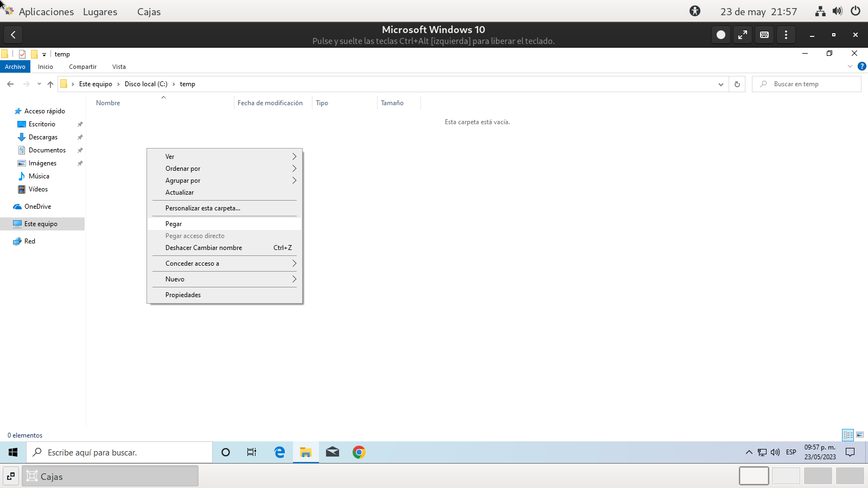Open the Windows Start menu
The image size is (868, 488).
coord(13,452)
